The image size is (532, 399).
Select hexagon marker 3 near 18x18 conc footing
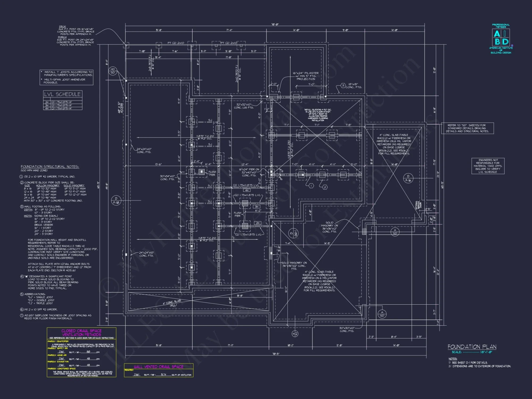[x=343, y=86]
